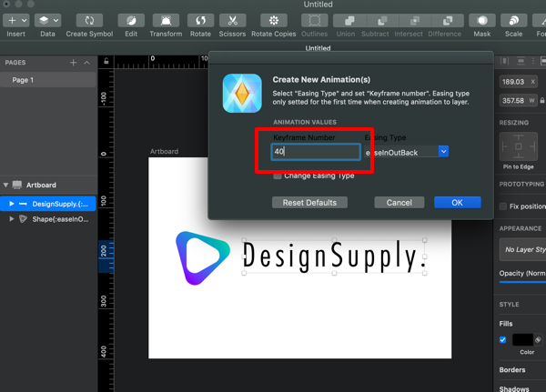Screen dimensions: 546x392
Task: Select Page 1 in pages list
Action: click(x=47, y=80)
